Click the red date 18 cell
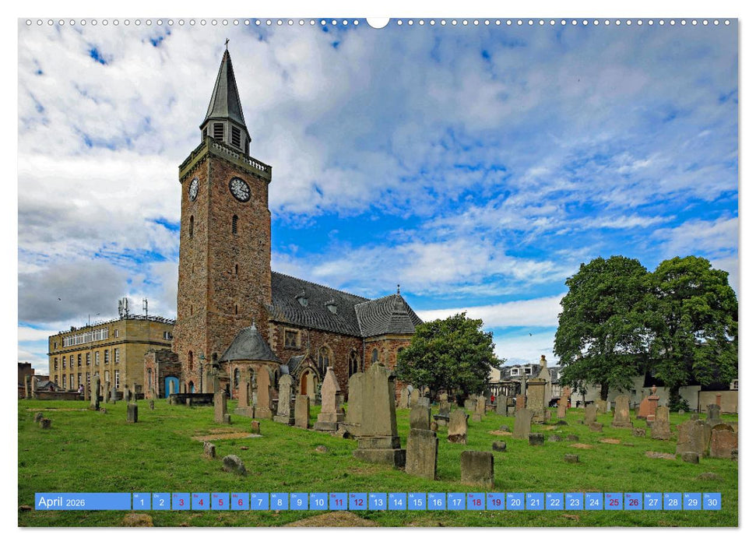756x545 pixels. 474,501
